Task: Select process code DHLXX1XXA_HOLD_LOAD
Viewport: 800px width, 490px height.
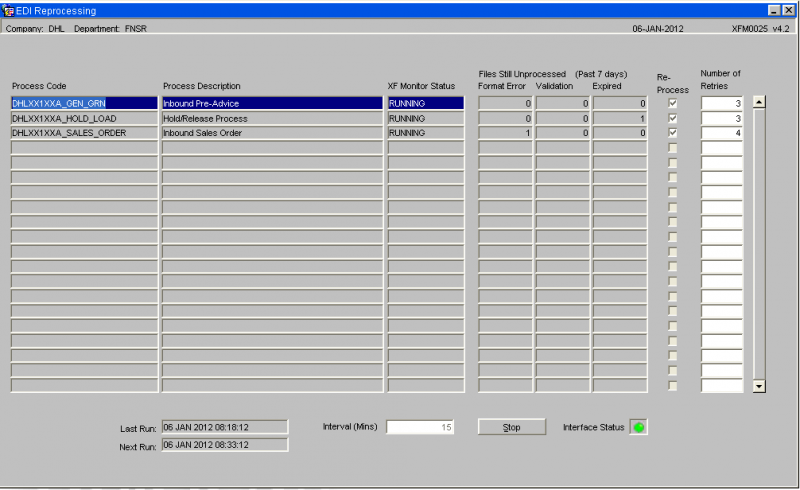Action: coord(85,118)
